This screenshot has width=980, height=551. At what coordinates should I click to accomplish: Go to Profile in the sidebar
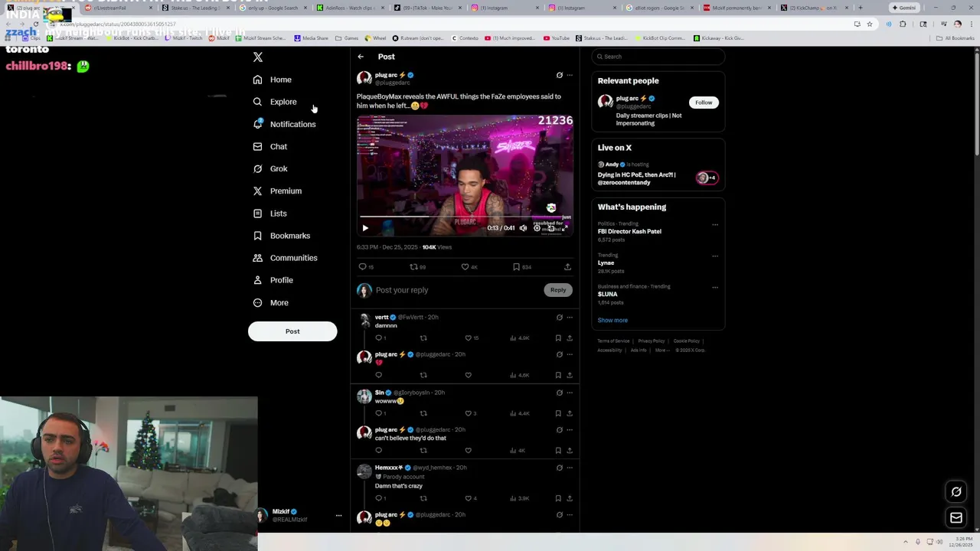[273, 280]
